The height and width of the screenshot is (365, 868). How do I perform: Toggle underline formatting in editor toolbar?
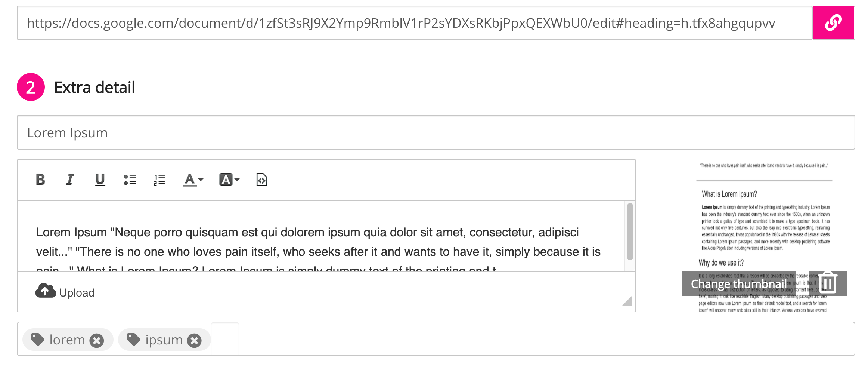tap(100, 180)
